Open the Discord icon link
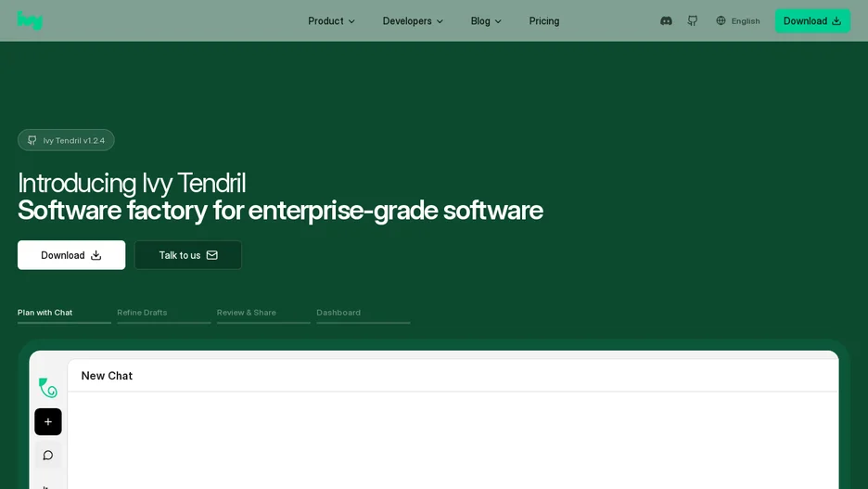The width and height of the screenshot is (868, 489). [666, 21]
